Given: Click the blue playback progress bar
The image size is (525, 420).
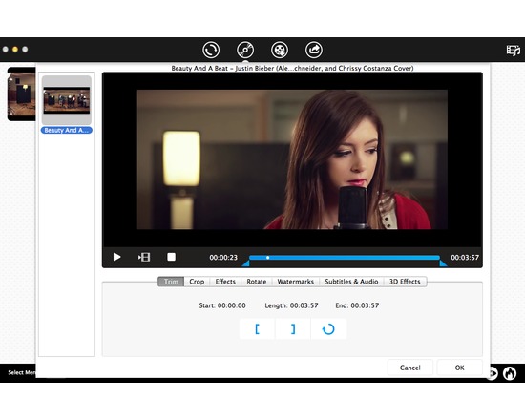Looking at the screenshot, I should (345, 258).
